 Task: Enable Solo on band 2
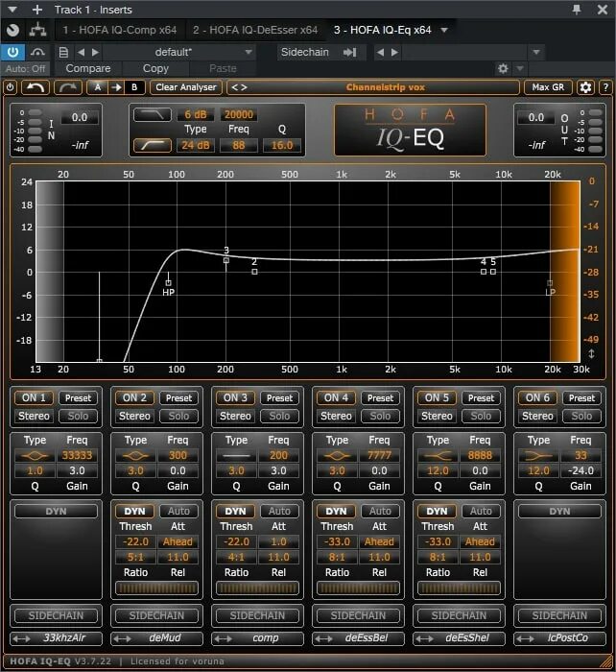pos(178,416)
